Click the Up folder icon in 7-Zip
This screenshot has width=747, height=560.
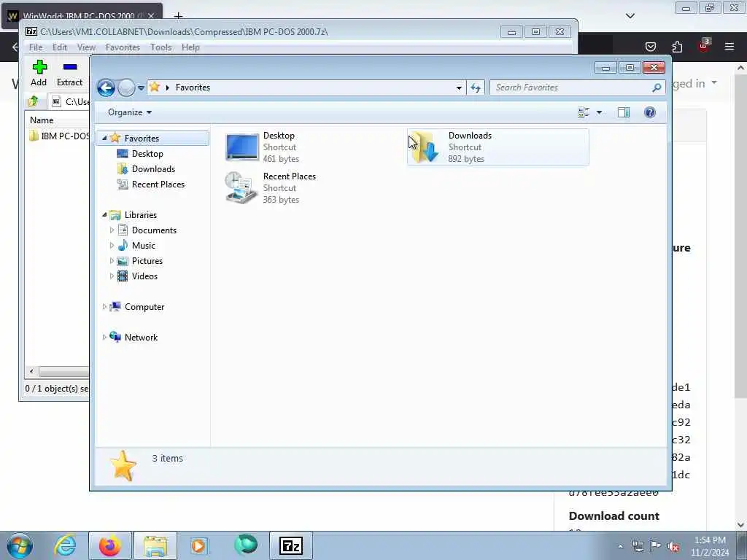tap(34, 101)
